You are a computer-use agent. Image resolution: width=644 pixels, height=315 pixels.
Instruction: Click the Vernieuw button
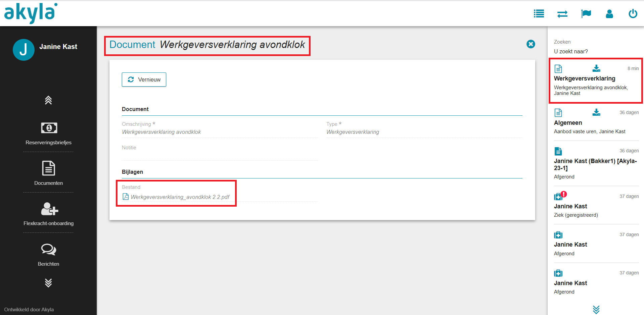coord(144,80)
